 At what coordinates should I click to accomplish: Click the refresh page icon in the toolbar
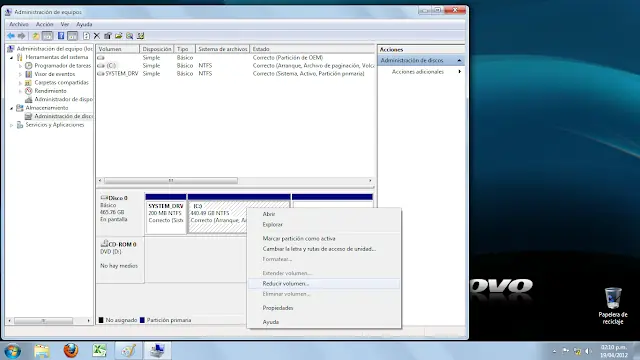click(87, 36)
